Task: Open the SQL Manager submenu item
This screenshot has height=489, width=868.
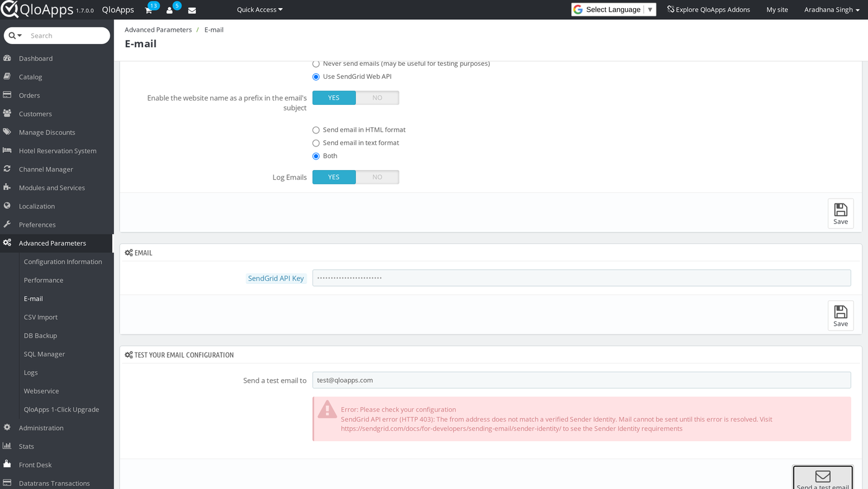Action: [45, 354]
